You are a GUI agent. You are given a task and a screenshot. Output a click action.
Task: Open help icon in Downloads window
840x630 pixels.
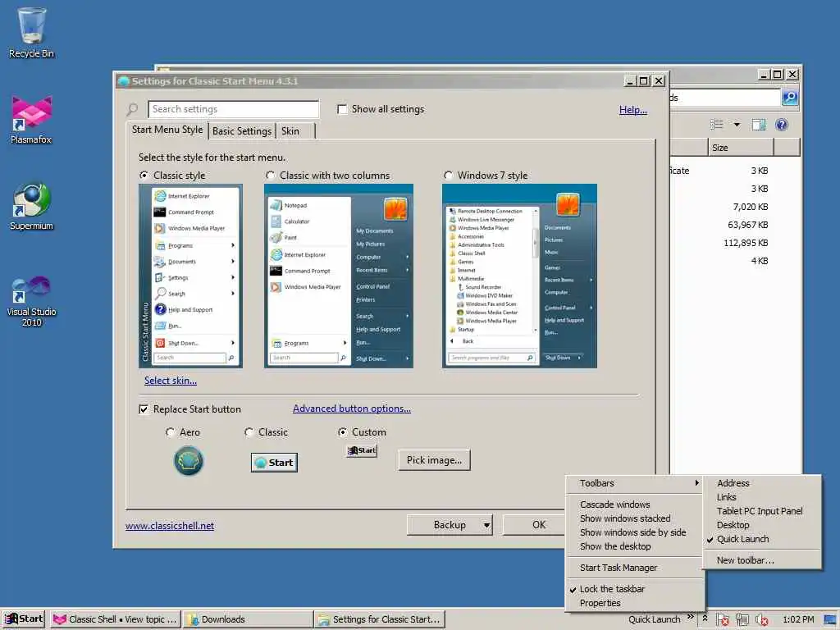point(782,125)
